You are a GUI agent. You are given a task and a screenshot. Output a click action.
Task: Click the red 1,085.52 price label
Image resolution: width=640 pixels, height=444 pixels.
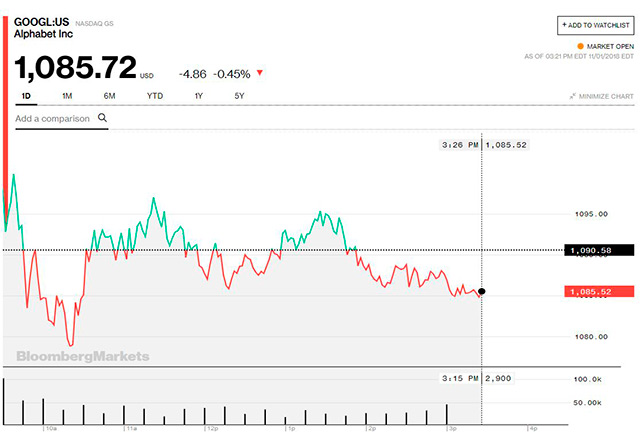[x=599, y=291]
